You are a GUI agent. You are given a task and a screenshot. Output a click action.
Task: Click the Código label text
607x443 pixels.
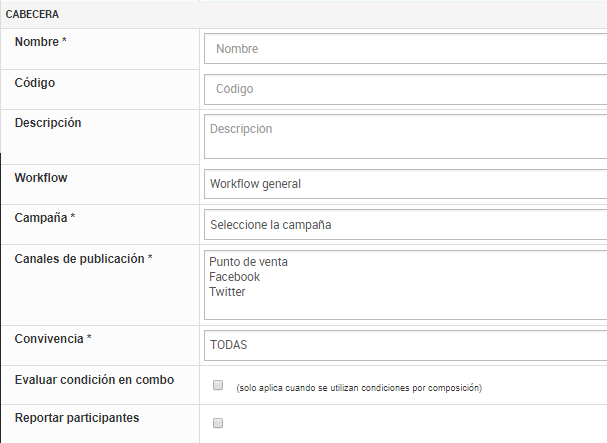tap(35, 82)
